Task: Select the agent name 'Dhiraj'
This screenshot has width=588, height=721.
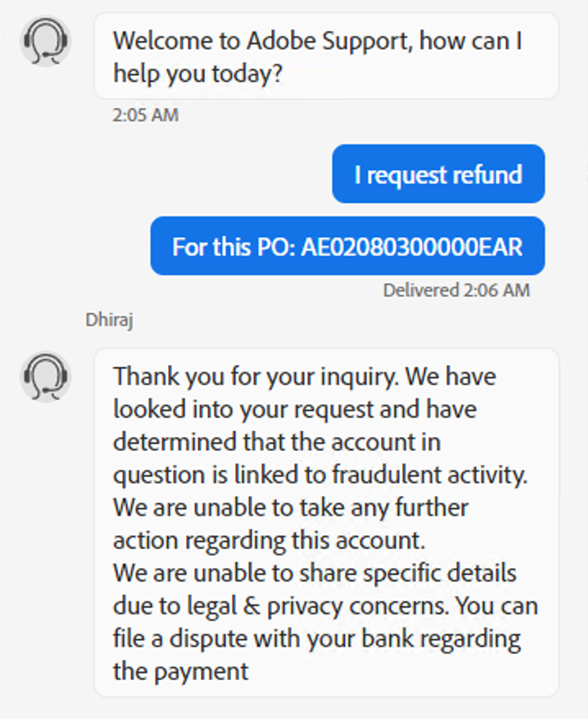Action: 110,320
